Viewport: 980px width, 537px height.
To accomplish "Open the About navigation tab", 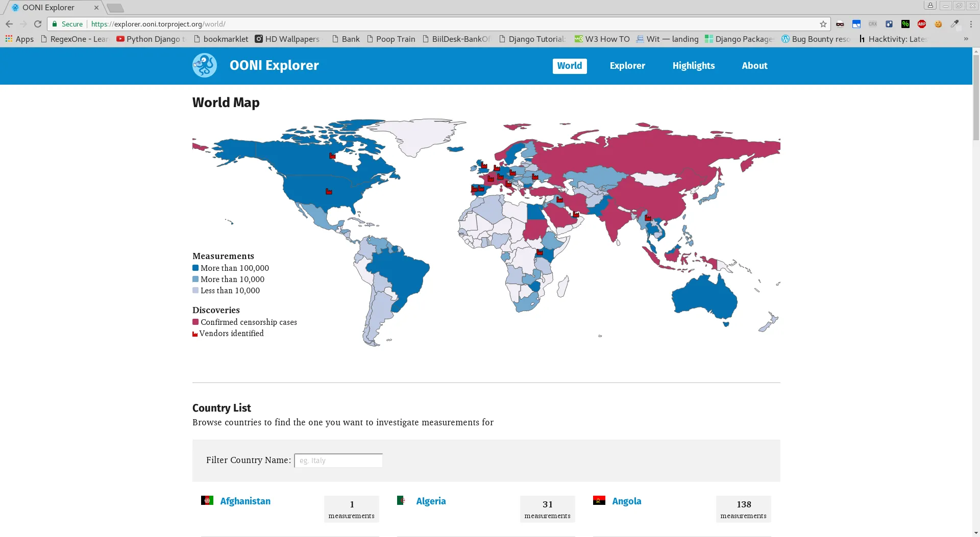I will point(754,66).
